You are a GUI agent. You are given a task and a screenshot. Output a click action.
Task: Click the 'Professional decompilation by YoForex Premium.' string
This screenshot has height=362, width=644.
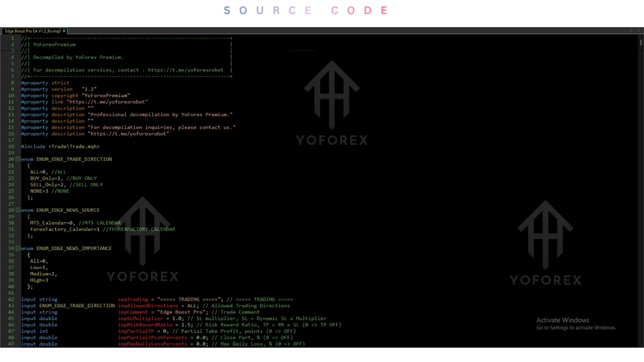[160, 115]
